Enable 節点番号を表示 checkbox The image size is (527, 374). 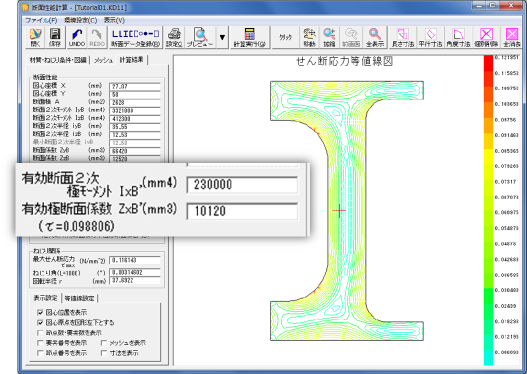click(40, 353)
